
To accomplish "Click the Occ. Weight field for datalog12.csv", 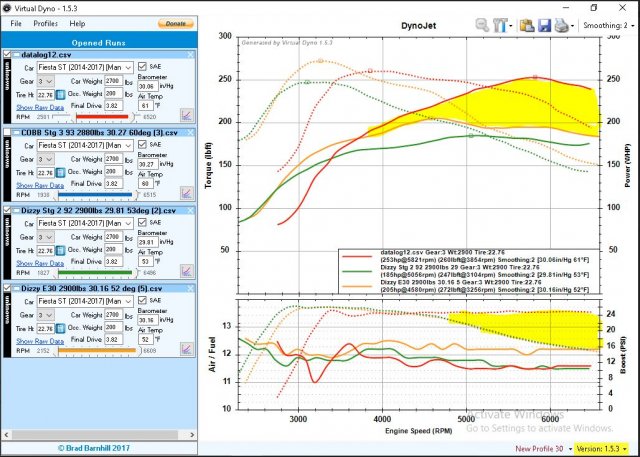I will (113, 94).
